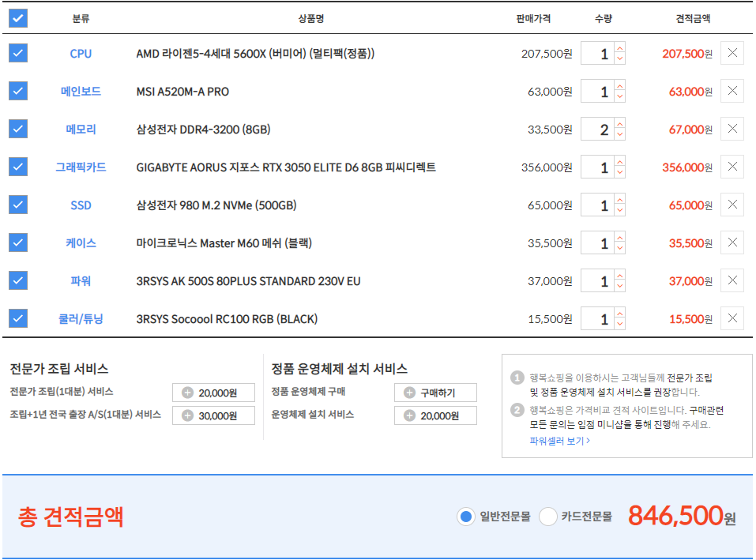The width and height of the screenshot is (756, 560).
Task: Decrease 케이스 quantity with the down arrow
Action: pos(620,248)
